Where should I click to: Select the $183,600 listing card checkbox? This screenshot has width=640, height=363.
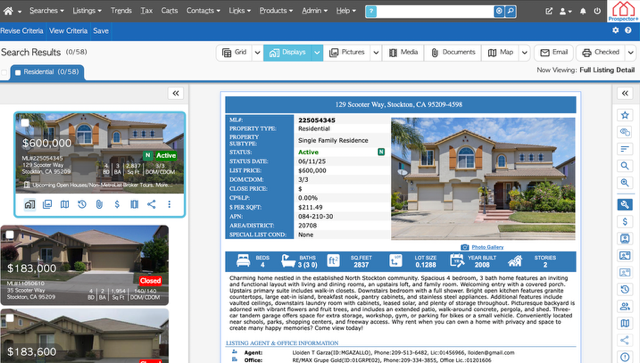point(9,318)
